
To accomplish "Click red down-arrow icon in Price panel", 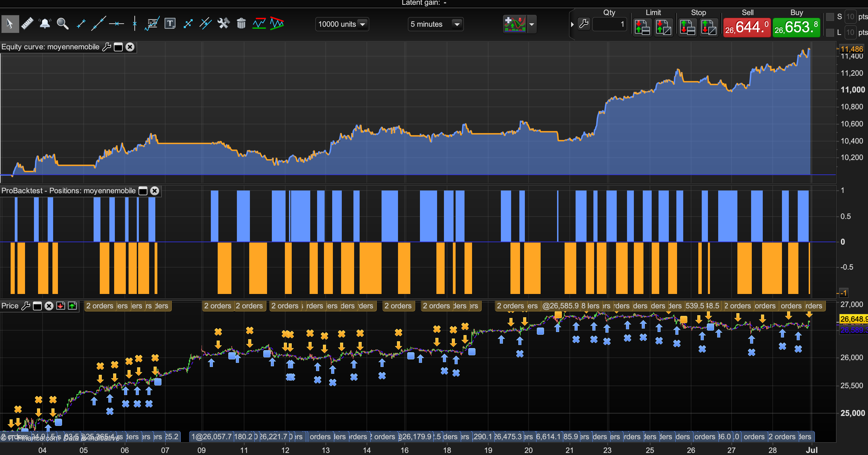I will point(61,306).
